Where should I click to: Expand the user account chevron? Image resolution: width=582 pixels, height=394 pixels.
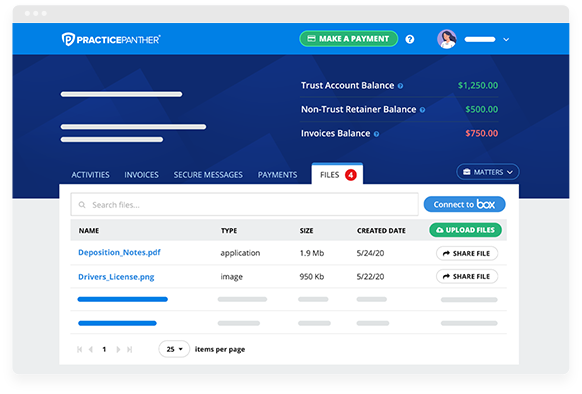click(506, 39)
